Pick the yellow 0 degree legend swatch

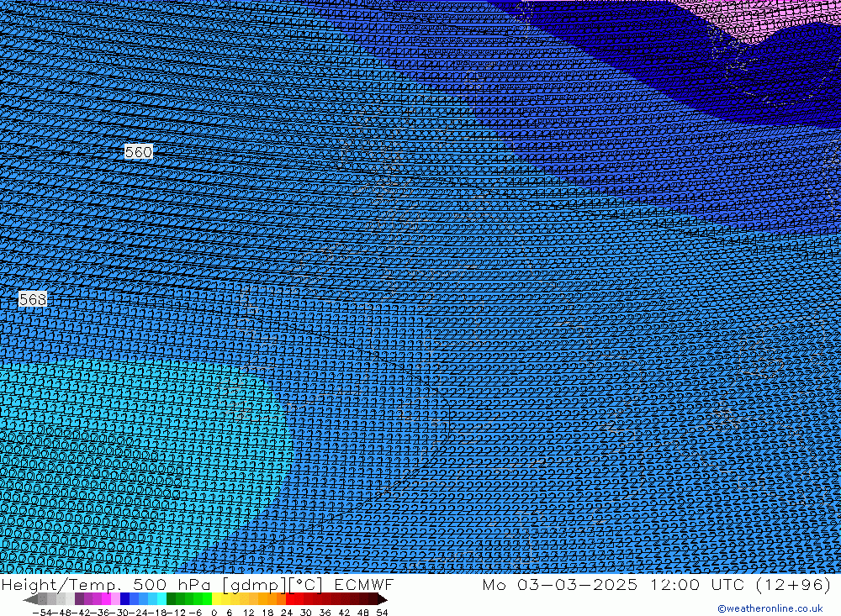(217, 599)
